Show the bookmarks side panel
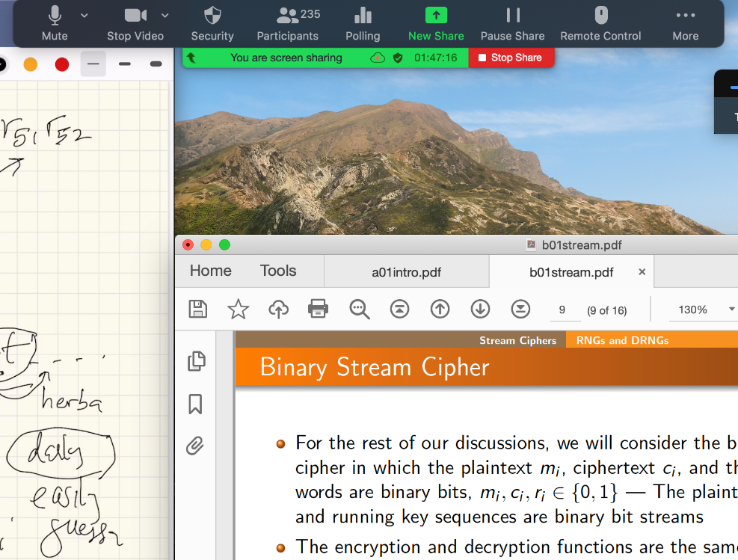The width and height of the screenshot is (738, 560). [195, 404]
